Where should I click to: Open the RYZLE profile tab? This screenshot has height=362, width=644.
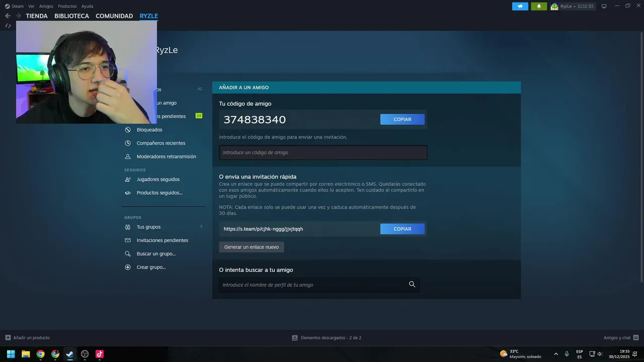(149, 16)
